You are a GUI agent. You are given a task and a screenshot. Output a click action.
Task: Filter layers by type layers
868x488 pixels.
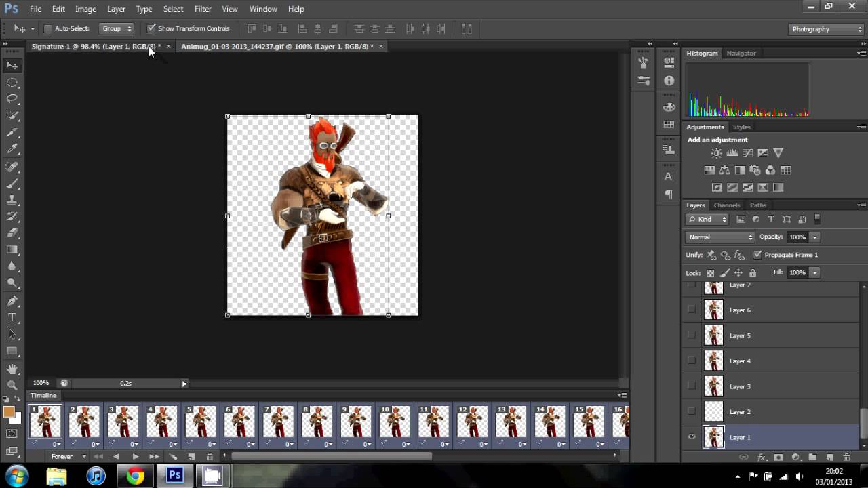click(771, 220)
